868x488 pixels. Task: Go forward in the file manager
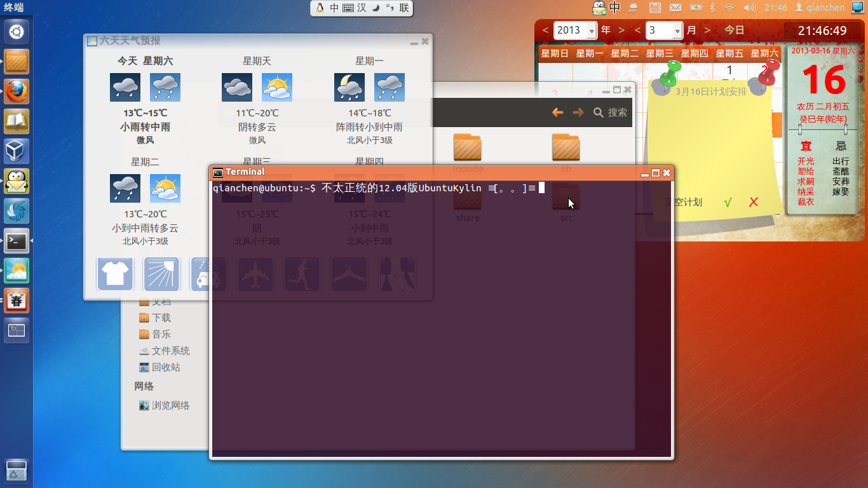point(578,112)
